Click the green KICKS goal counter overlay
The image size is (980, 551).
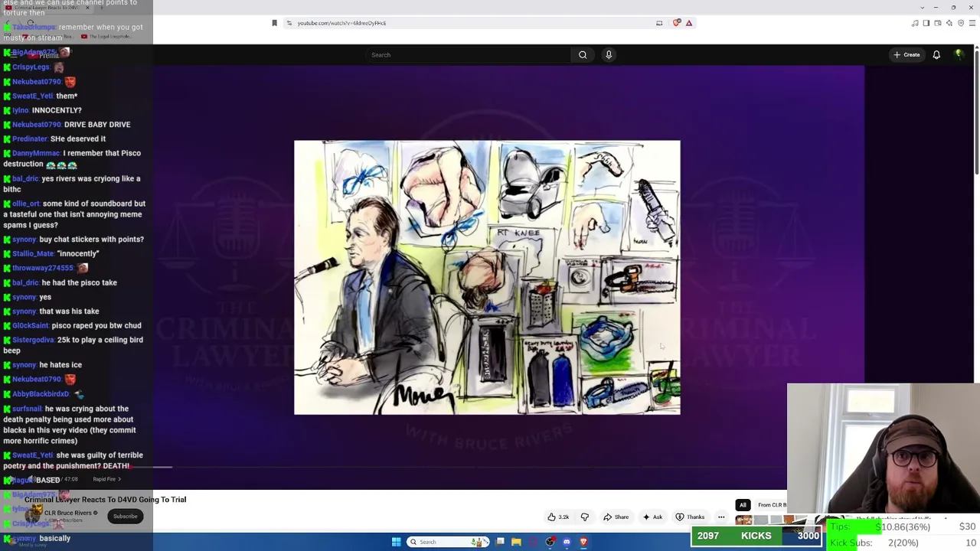(x=757, y=536)
